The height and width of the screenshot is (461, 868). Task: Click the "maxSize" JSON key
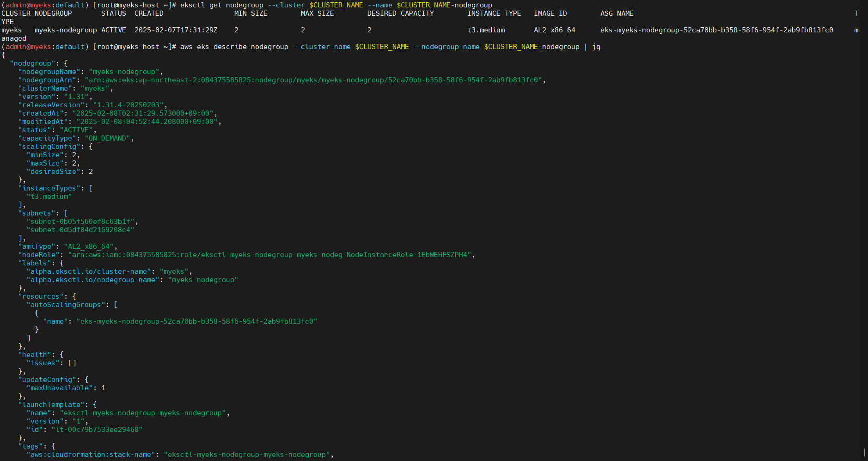pos(45,163)
